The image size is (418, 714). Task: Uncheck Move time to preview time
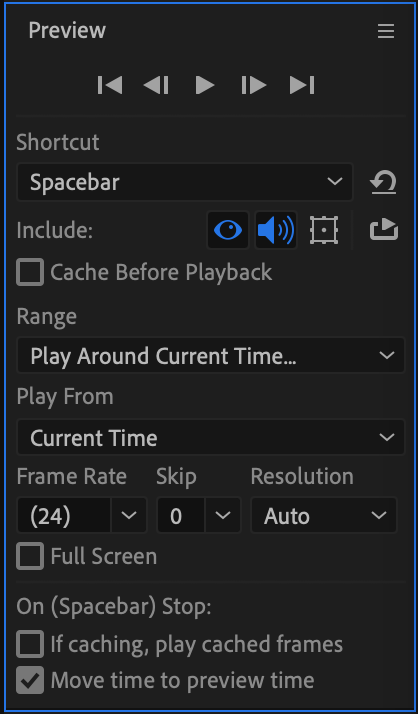point(30,680)
